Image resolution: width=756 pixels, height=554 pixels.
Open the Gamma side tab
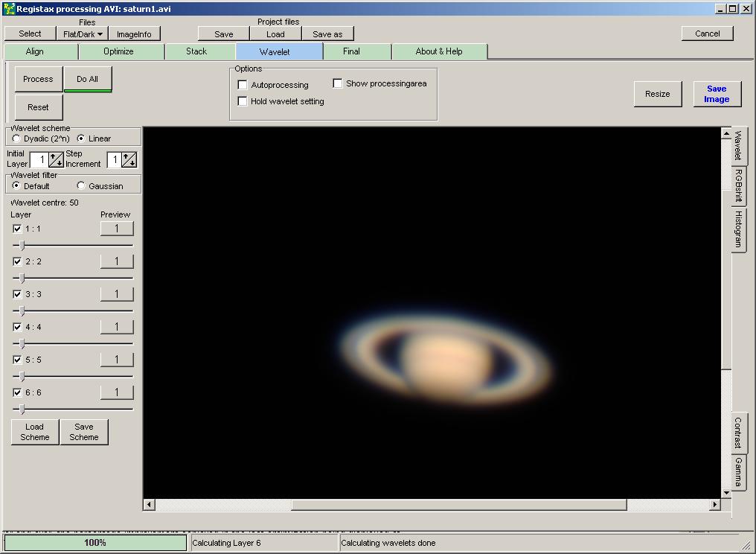[x=738, y=472]
